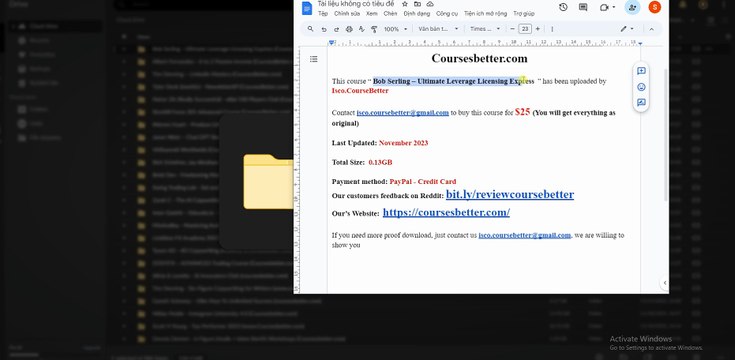Open the 100% zoom dropdown

395,29
